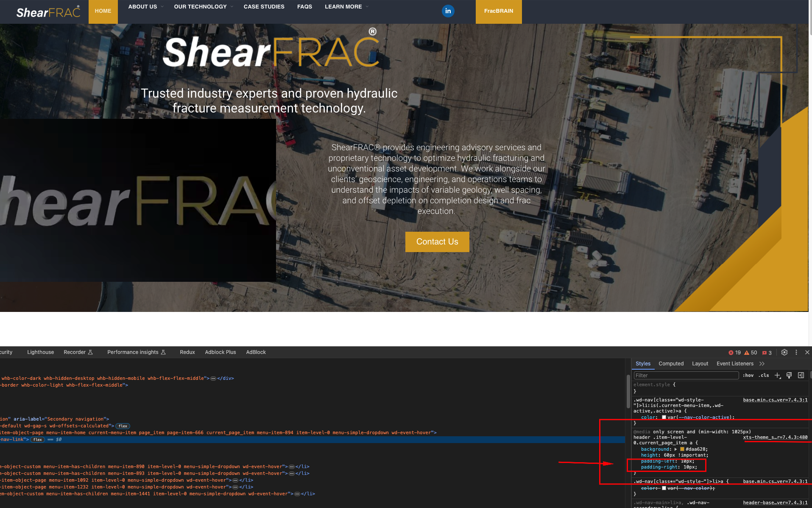Screen dimensions: 812x508
Task: Open xts-theme_s…r=7.4.3:480 source link
Action: [x=775, y=437]
